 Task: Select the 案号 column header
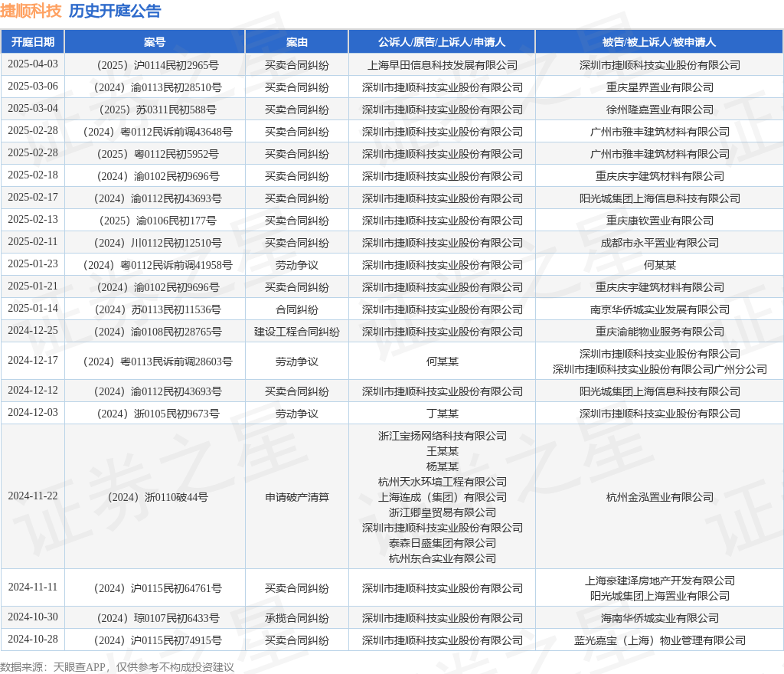tap(155, 42)
